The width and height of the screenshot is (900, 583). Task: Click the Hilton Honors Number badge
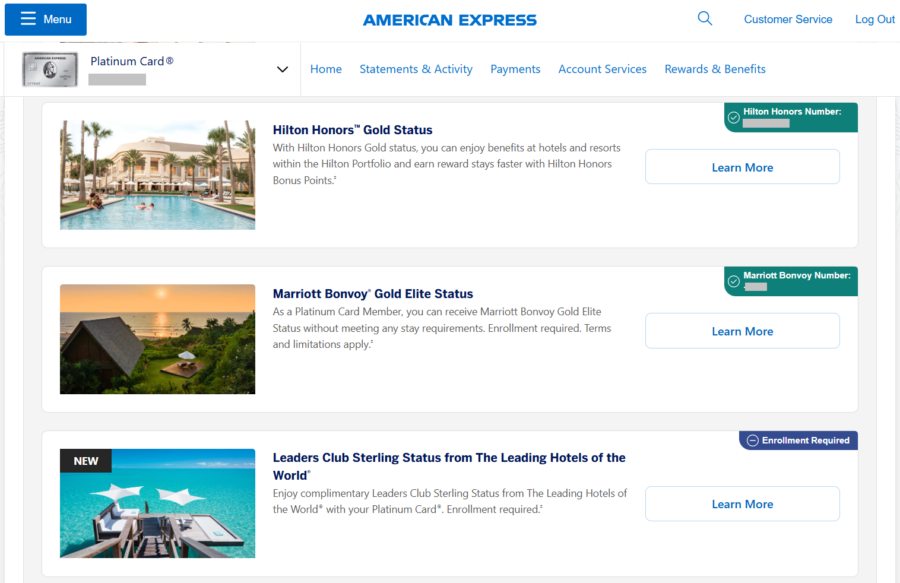790,117
